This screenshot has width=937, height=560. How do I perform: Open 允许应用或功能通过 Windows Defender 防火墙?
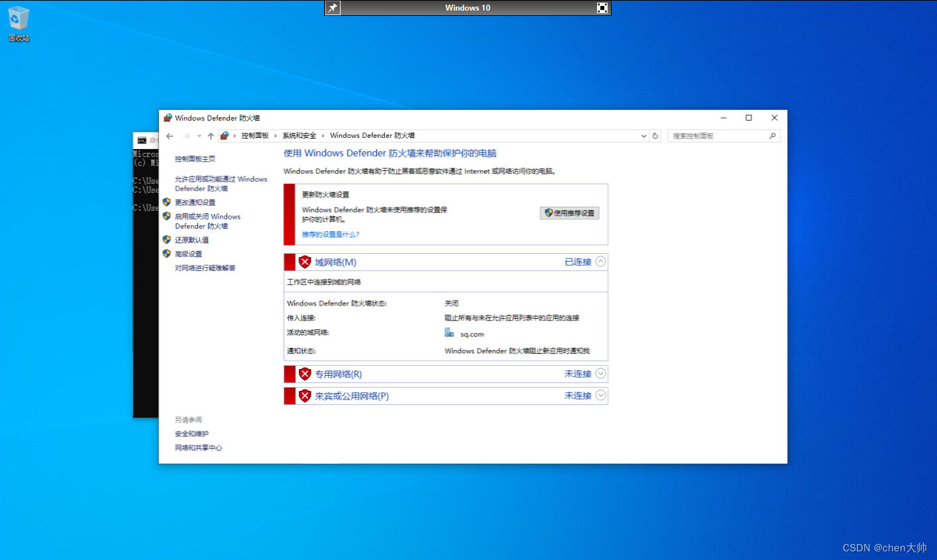point(221,184)
